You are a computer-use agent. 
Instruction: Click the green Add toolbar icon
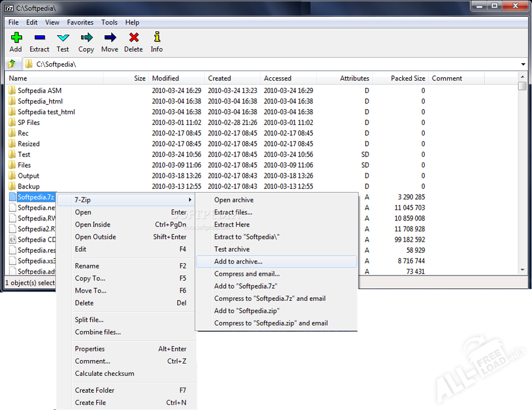[x=16, y=38]
